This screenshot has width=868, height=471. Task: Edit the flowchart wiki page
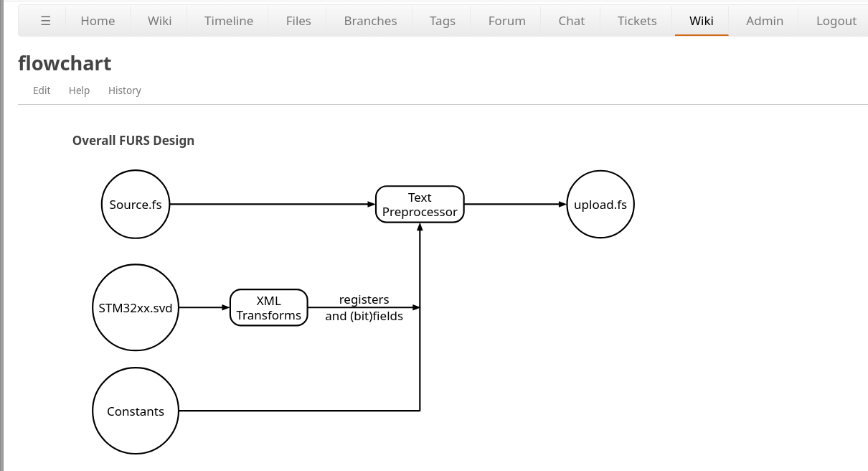point(42,90)
